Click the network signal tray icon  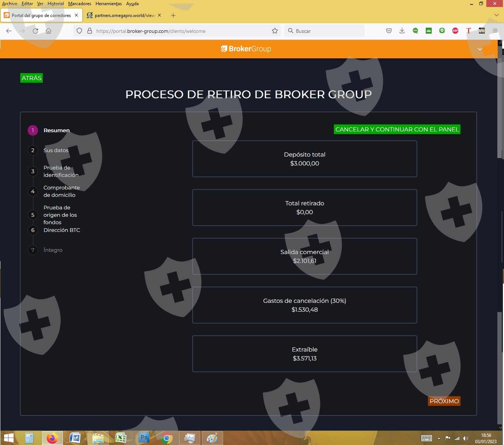(x=457, y=438)
